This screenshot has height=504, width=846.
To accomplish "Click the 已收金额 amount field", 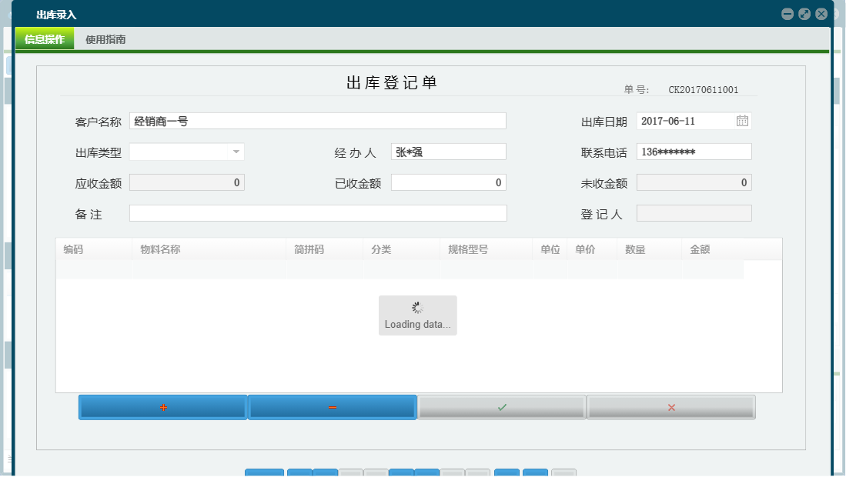I will 446,182.
